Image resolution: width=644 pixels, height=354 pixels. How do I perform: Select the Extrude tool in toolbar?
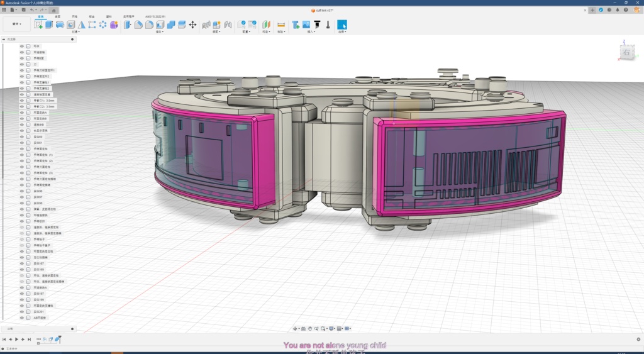click(x=49, y=25)
